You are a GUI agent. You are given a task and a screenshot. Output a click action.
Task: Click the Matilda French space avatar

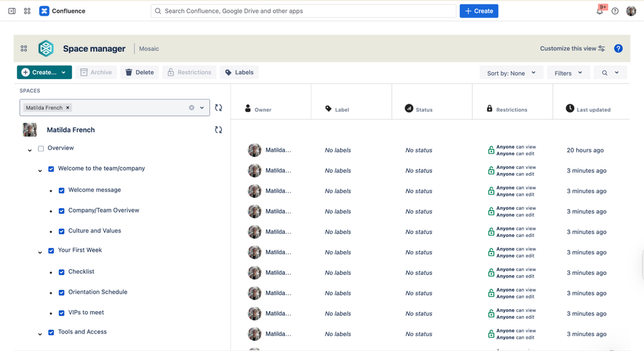coord(30,129)
